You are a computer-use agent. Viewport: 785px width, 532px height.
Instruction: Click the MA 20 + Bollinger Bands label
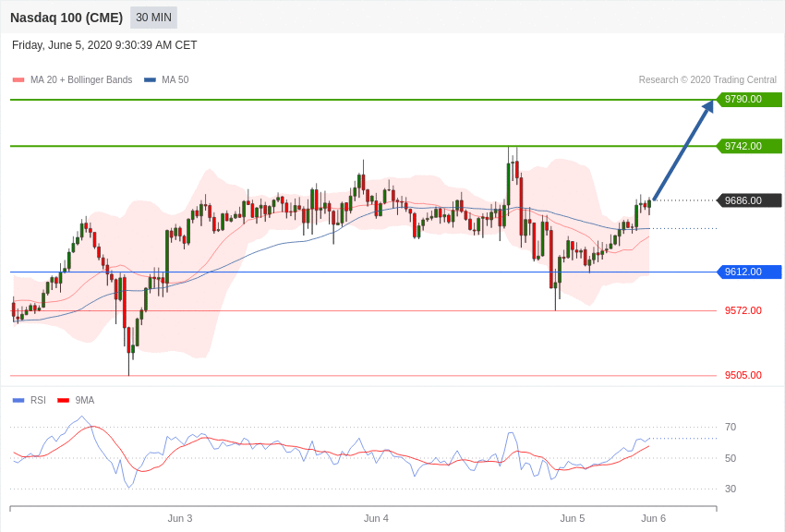[x=81, y=80]
